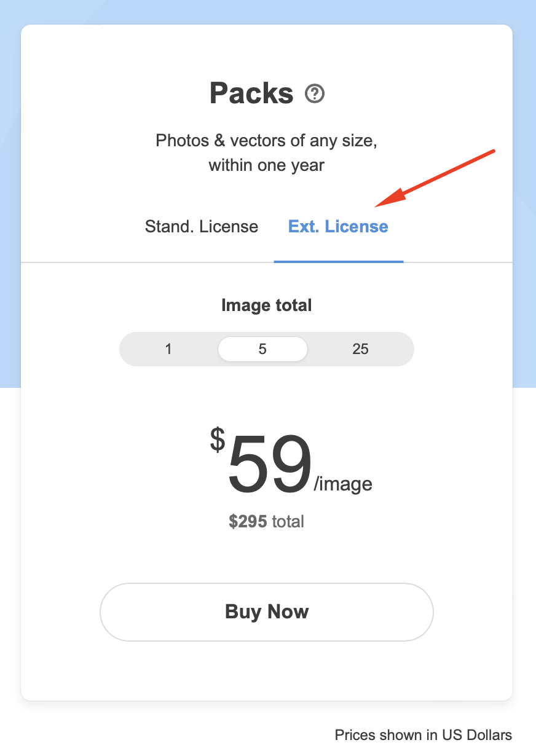Select the $295 total price text

pos(266,521)
